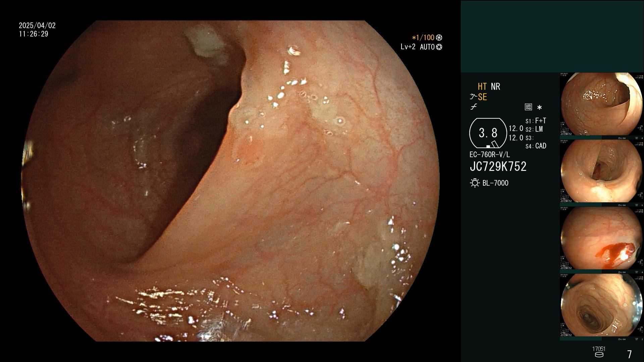Click the light source icon beside BL-7000

[475, 183]
